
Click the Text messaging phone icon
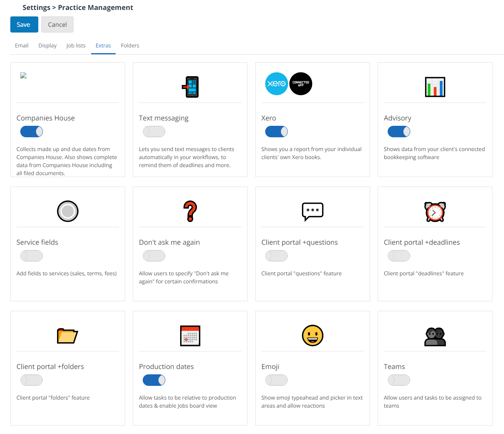190,87
